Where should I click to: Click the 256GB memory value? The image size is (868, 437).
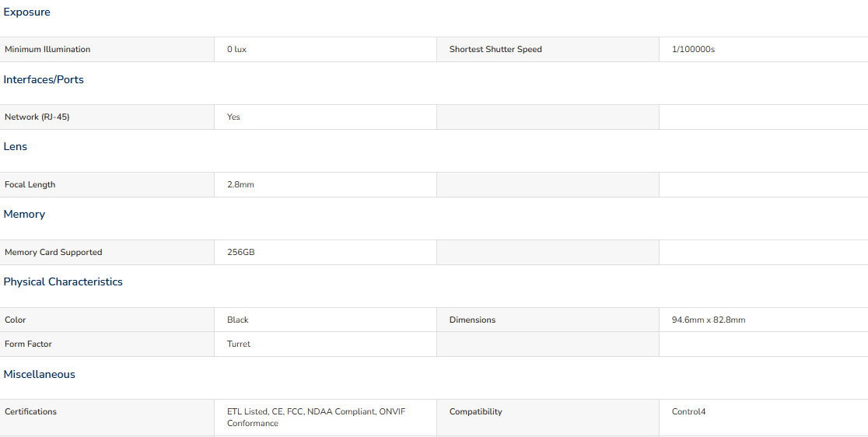click(x=241, y=252)
